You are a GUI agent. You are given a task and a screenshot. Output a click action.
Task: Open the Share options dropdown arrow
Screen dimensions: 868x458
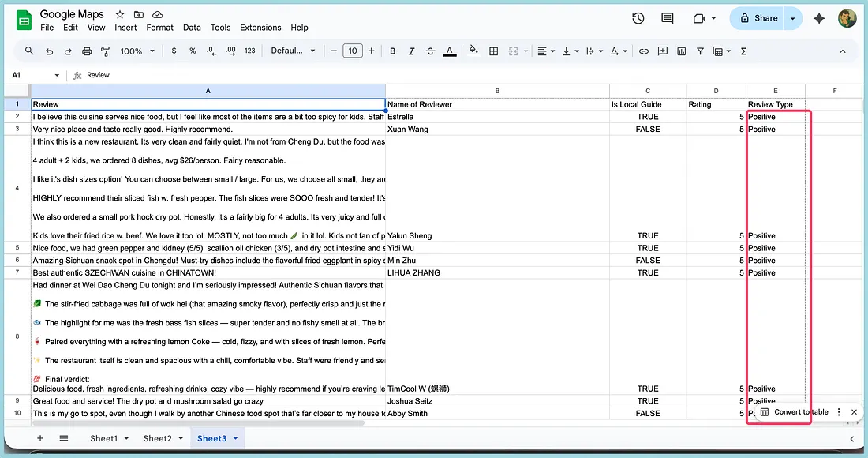793,18
